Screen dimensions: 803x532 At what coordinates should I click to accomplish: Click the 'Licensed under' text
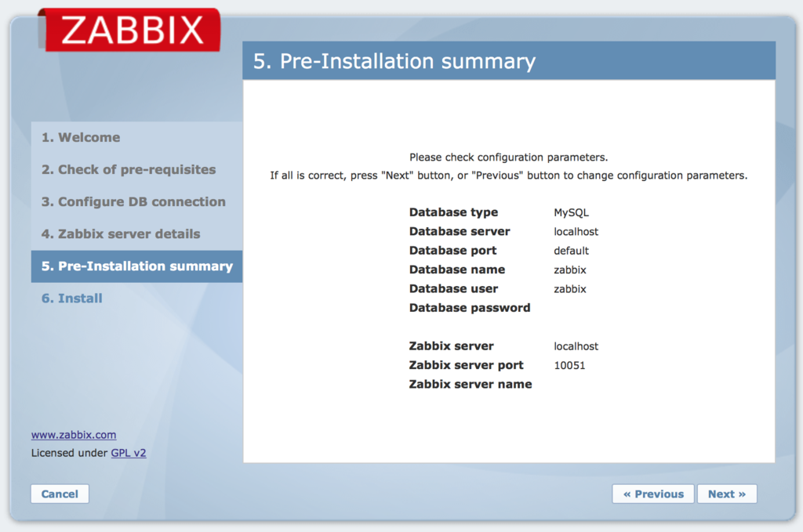[69, 453]
